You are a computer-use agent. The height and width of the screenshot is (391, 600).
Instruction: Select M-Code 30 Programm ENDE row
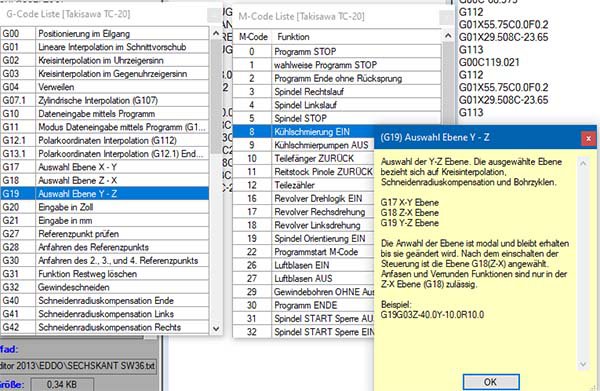coord(303,305)
